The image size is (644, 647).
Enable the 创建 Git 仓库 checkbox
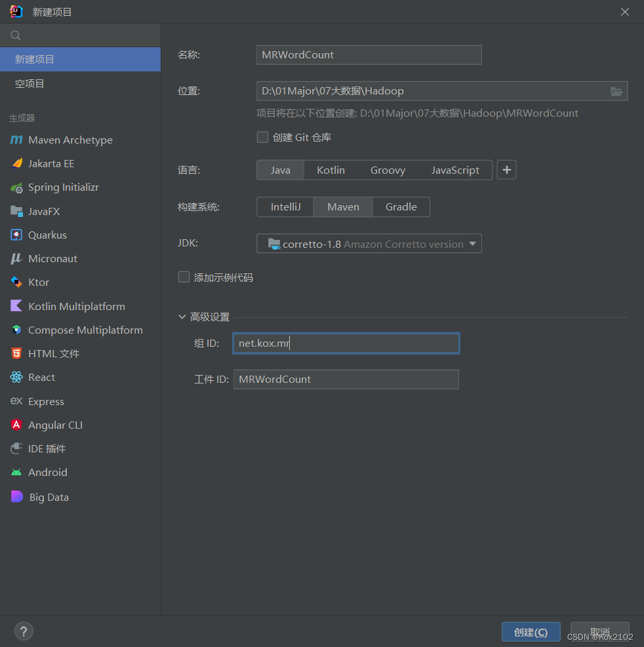pos(262,137)
